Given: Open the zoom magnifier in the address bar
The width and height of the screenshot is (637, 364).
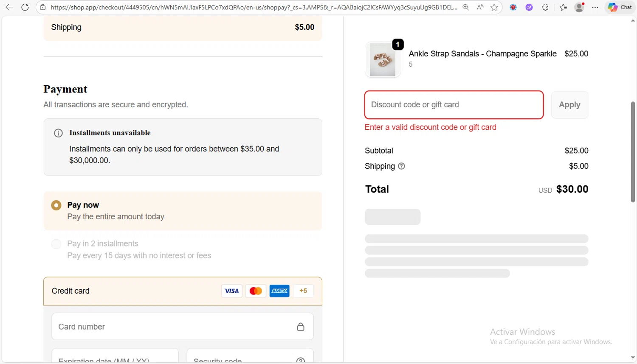Looking at the screenshot, I should pos(466,7).
